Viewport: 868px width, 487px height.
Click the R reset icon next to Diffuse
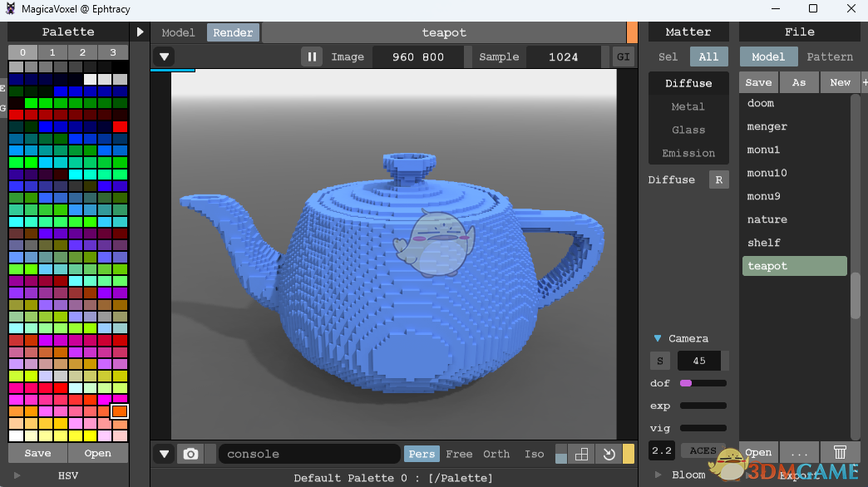(x=718, y=180)
